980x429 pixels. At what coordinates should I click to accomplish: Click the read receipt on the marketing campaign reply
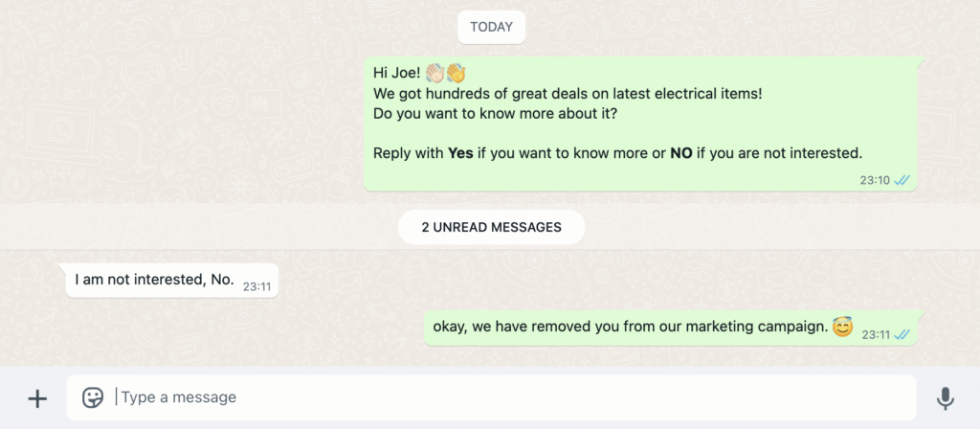[902, 334]
